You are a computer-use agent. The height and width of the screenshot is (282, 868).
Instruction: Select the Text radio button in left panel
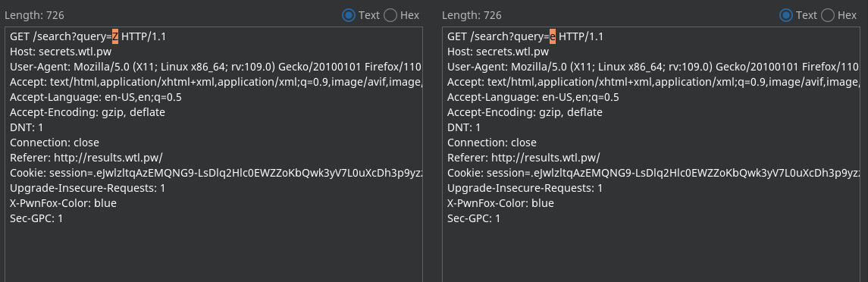[348, 15]
